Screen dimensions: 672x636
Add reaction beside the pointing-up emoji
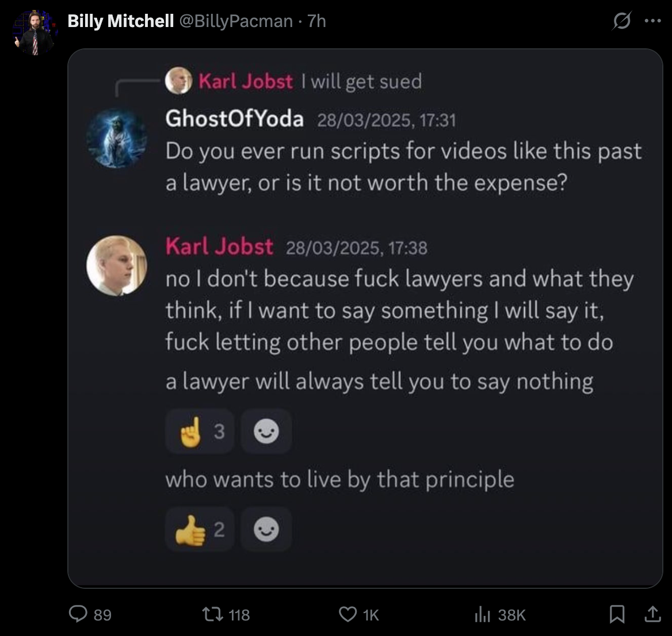tap(266, 431)
